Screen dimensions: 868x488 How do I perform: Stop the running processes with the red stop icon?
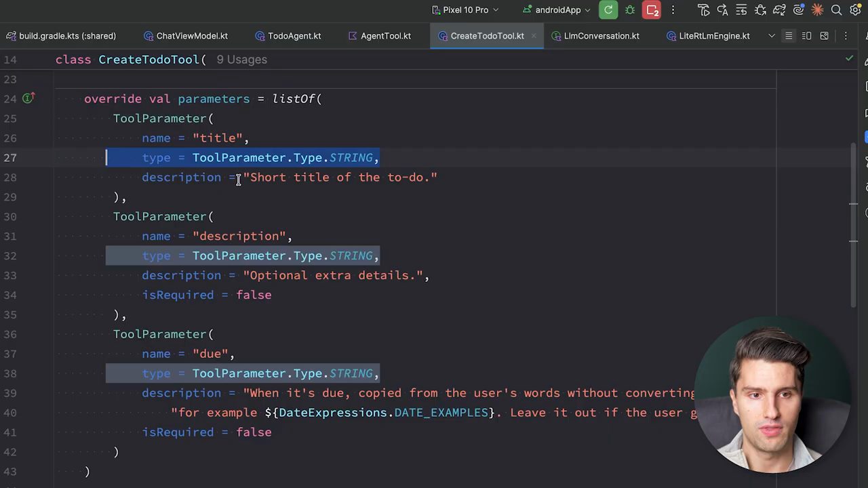652,10
